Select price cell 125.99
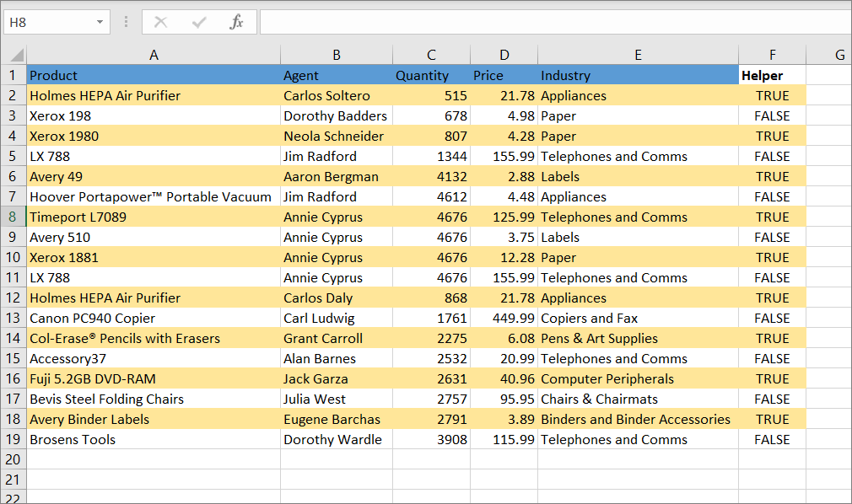Image resolution: width=852 pixels, height=504 pixels. pos(504,217)
